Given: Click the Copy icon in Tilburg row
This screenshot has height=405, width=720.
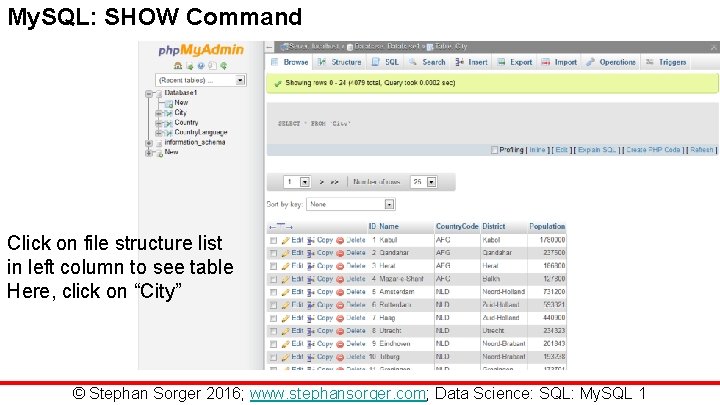Looking at the screenshot, I should [311, 357].
